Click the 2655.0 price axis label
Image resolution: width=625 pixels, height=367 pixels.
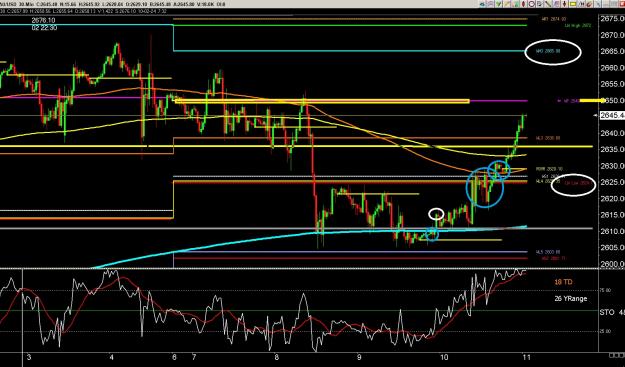(612, 84)
